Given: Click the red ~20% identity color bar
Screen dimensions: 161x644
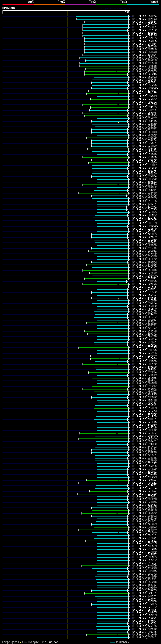Looking at the screenshot, I should (18, 4).
